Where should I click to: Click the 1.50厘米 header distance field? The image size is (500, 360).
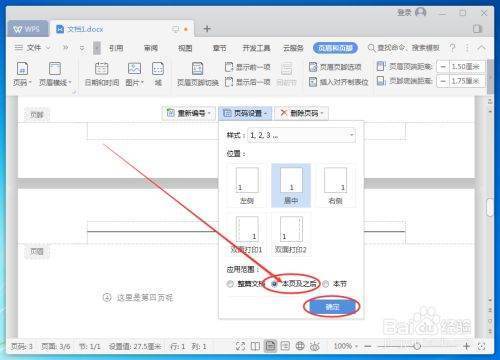[466, 67]
